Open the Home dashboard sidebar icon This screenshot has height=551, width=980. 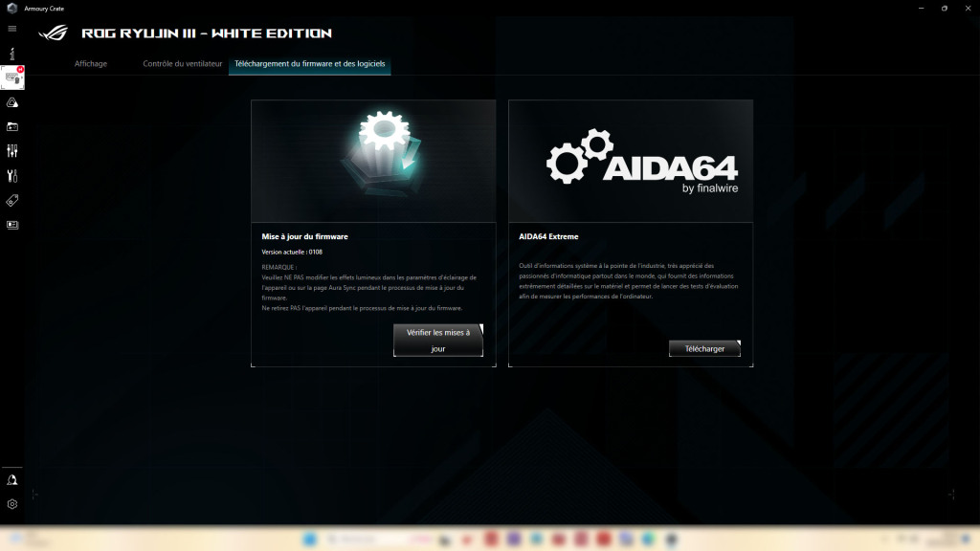click(12, 54)
